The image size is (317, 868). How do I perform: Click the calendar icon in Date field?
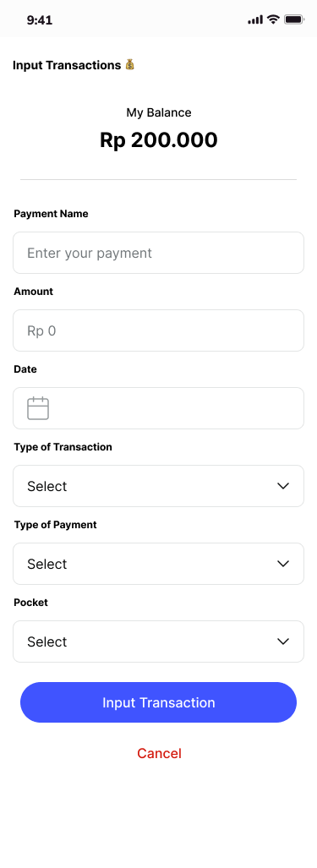38,408
